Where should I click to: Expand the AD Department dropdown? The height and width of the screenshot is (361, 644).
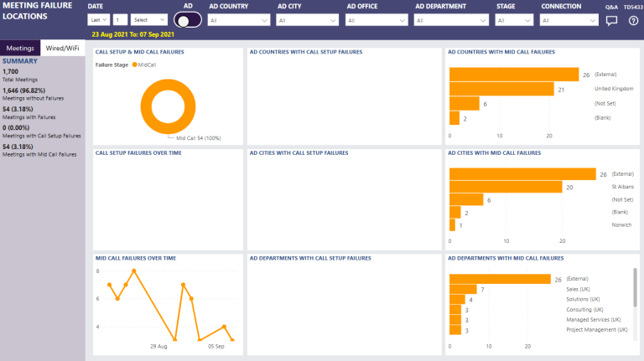pyautogui.click(x=451, y=20)
